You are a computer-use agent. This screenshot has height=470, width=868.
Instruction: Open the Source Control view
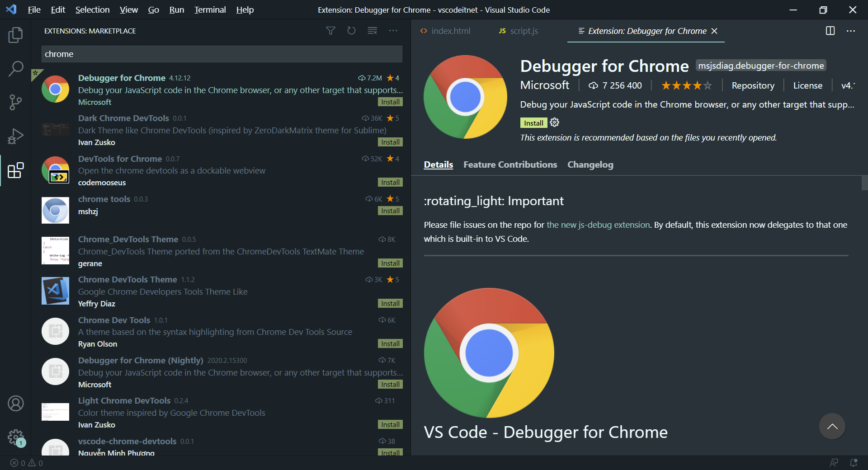[15, 103]
